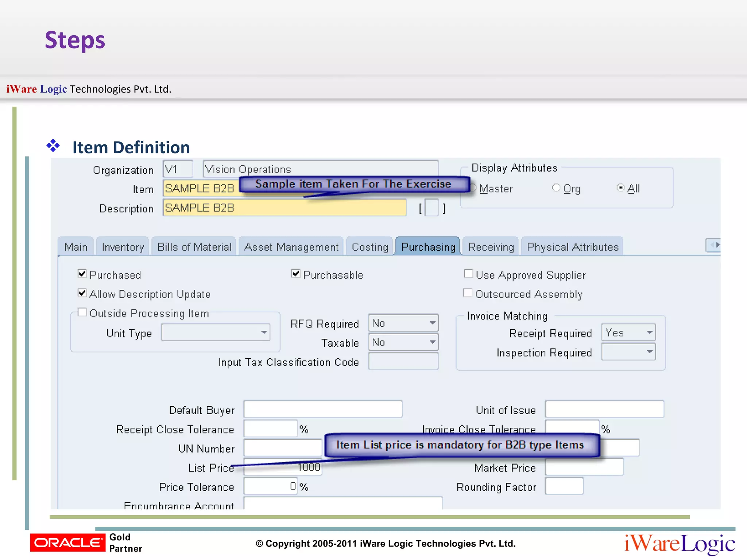747x560 pixels.
Task: Click the Receipt Close Tolerance field
Action: (271, 428)
